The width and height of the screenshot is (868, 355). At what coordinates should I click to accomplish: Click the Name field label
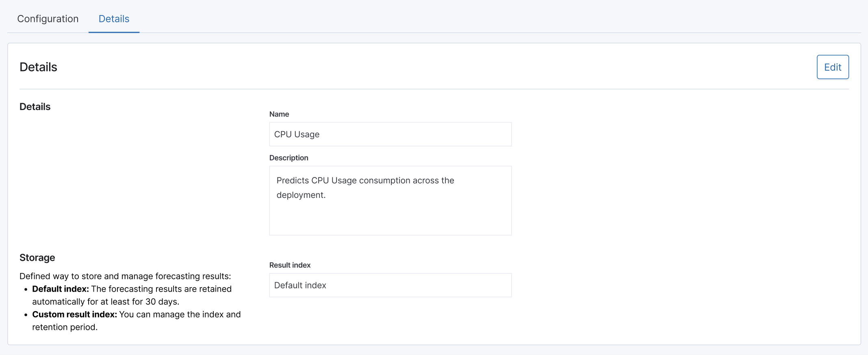point(279,114)
